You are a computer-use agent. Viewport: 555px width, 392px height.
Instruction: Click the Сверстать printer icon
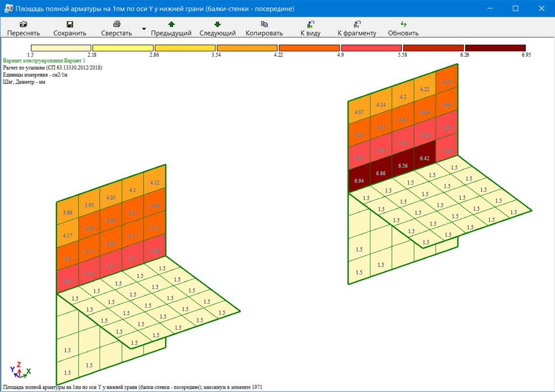pyautogui.click(x=117, y=24)
